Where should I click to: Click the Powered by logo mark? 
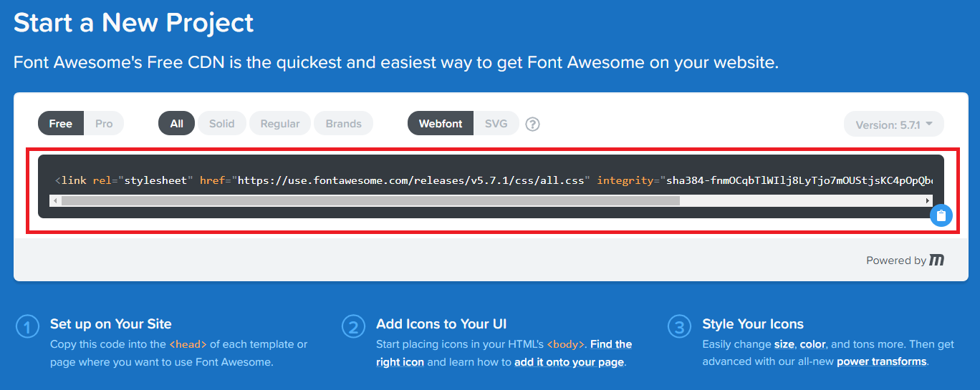[x=937, y=260]
